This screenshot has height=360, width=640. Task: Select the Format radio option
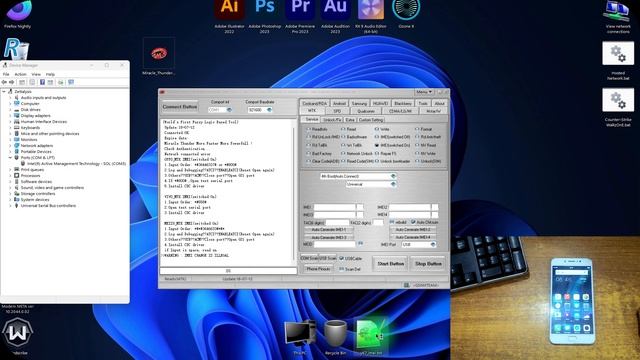[424, 129]
